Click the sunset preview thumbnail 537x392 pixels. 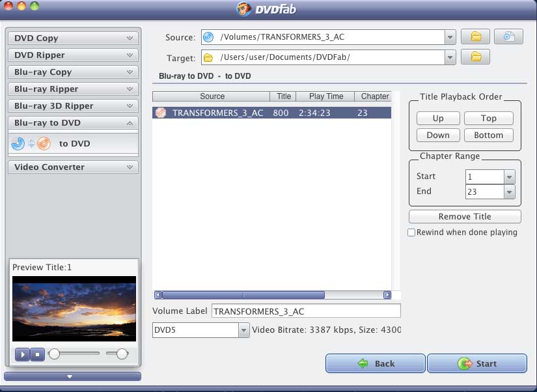tap(74, 309)
